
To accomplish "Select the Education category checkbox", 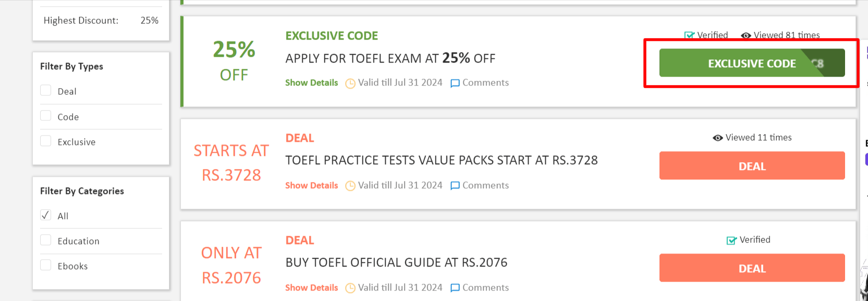I will pos(45,240).
